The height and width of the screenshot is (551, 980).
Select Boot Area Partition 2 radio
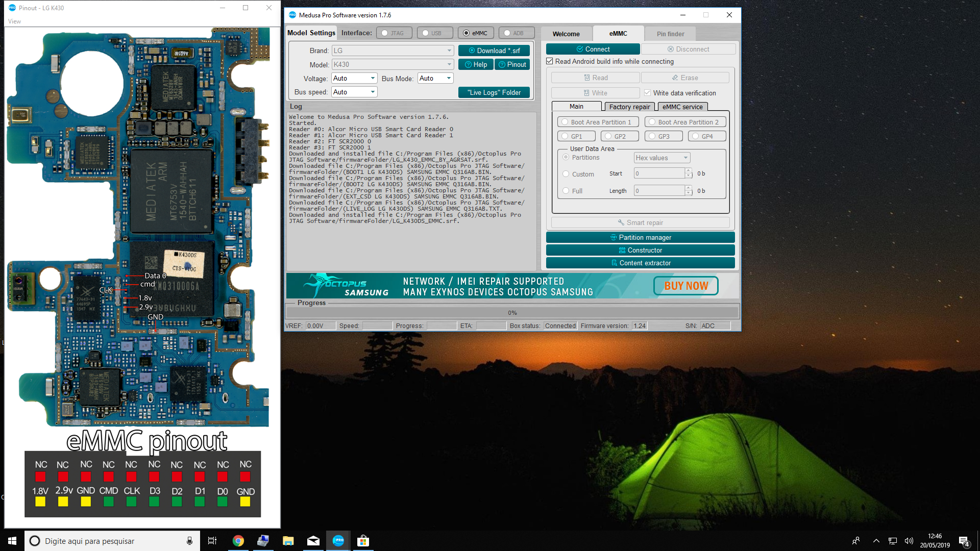click(x=685, y=122)
